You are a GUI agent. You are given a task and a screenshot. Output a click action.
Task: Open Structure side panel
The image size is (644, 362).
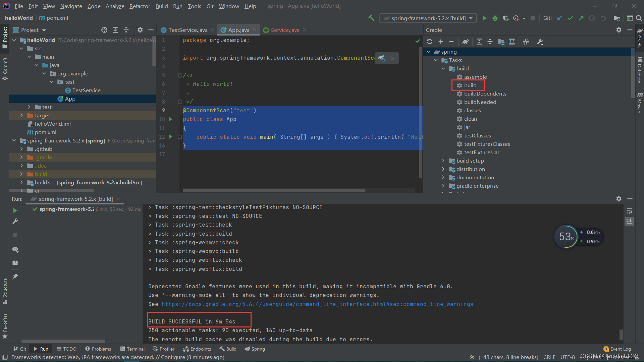point(5,291)
